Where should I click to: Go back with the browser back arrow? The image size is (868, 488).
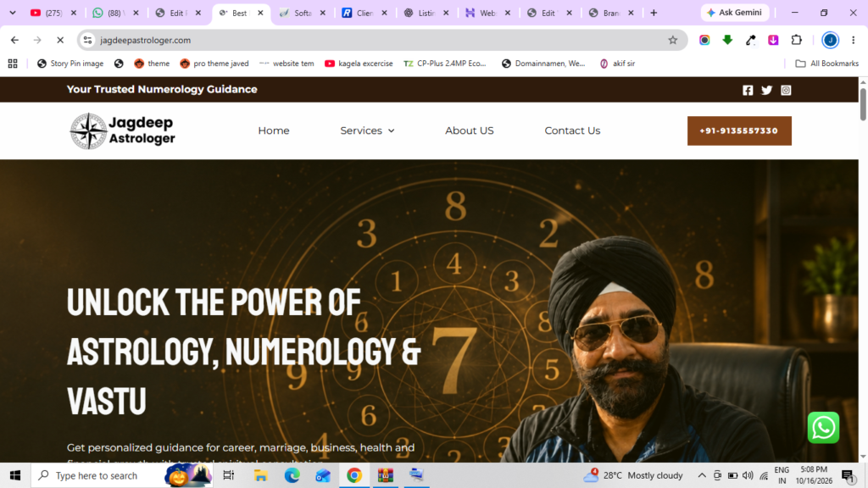[x=15, y=40]
